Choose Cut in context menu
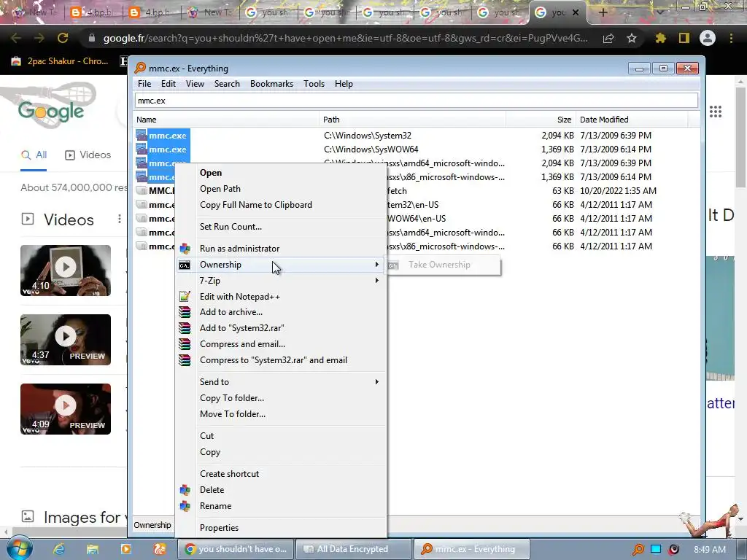This screenshot has height=560, width=747. click(282, 436)
